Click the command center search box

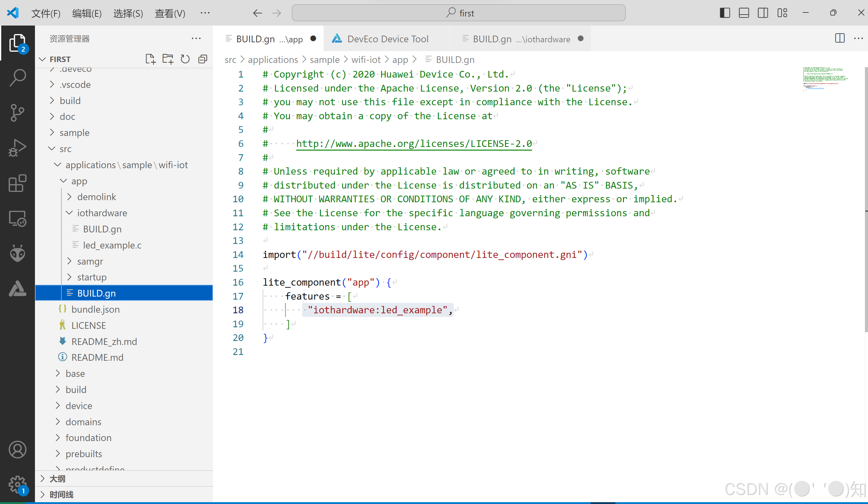(x=458, y=13)
